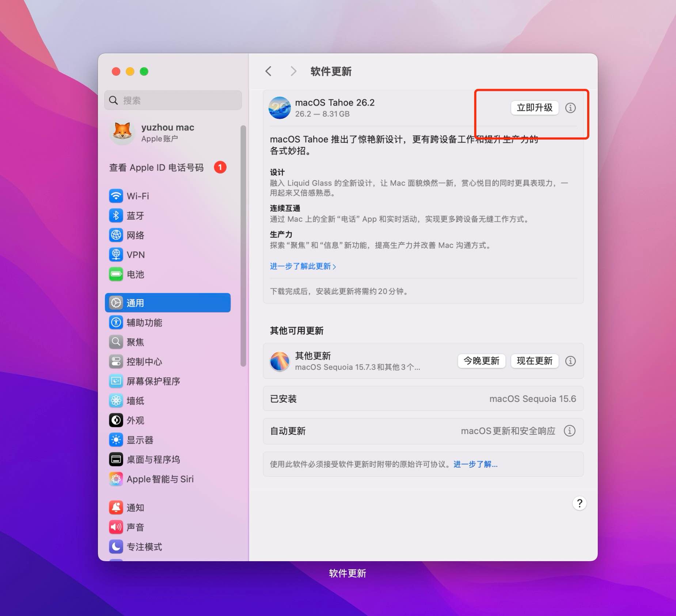
Task: Select the Wallpaper (墙纸) icon
Action: [x=116, y=401]
